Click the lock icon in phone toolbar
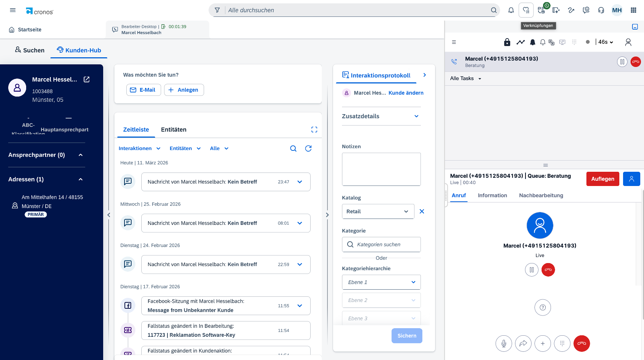644x360 pixels. pos(507,42)
